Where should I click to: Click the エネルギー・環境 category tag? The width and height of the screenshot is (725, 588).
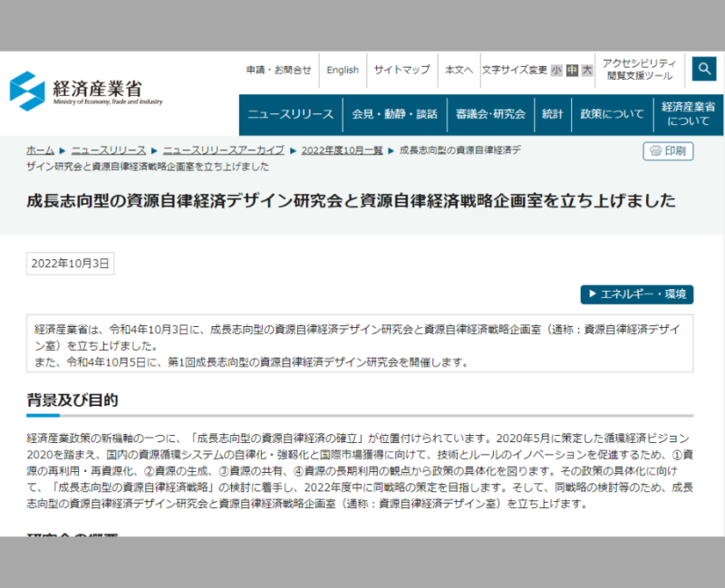click(637, 294)
